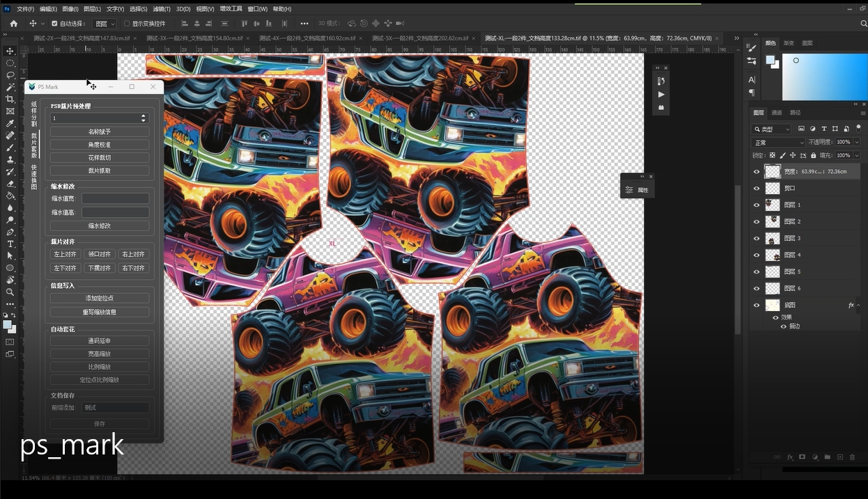Select the Crop tool in toolbar
868x499 pixels.
pyautogui.click(x=10, y=99)
